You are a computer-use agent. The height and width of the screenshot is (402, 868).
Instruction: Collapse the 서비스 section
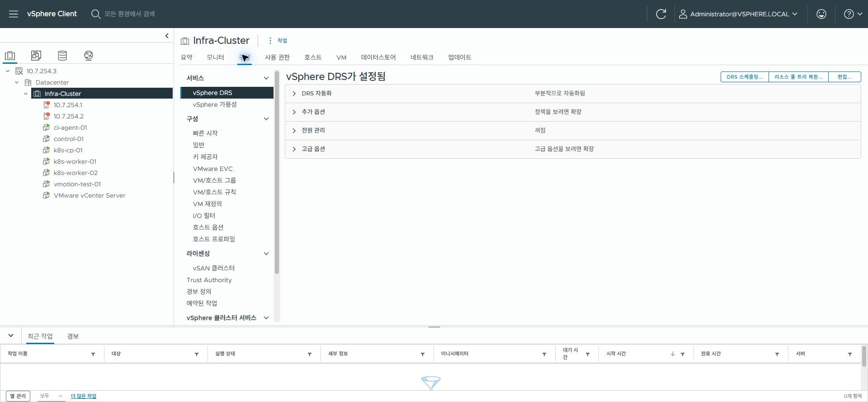(x=266, y=78)
